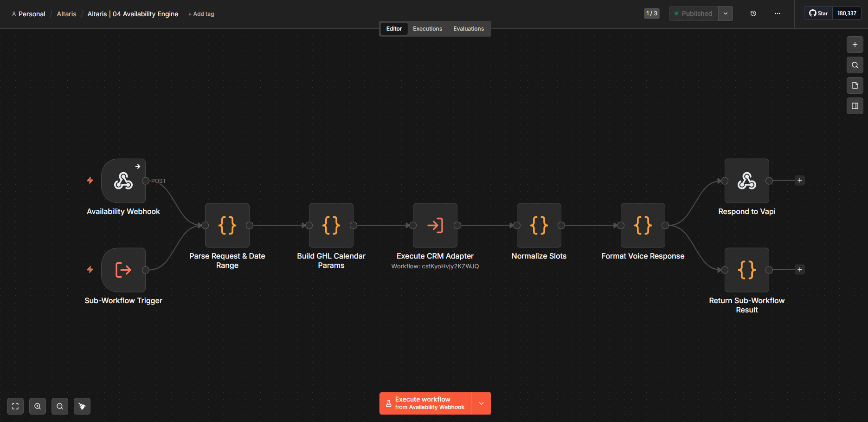Zoom in on the workflow canvas

pyautogui.click(x=37, y=406)
